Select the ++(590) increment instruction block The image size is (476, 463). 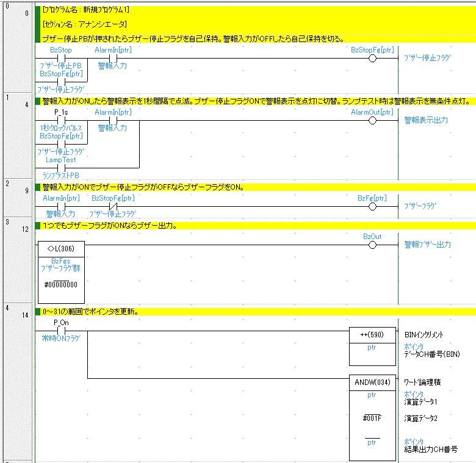372,346
